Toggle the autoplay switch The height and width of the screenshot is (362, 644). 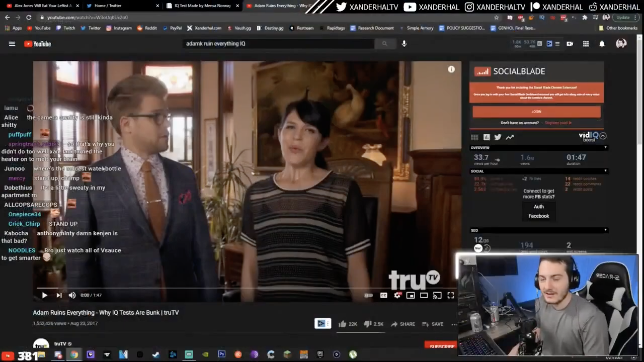pos(369,295)
